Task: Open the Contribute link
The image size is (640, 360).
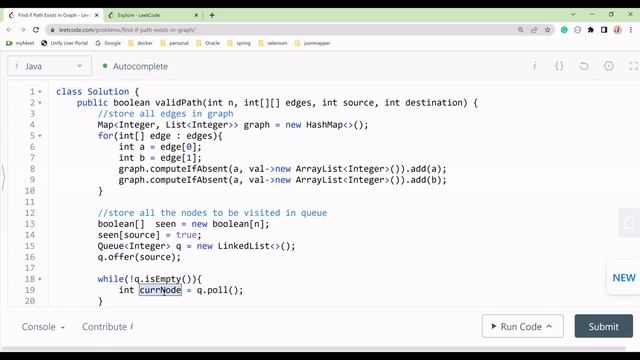Action: [x=108, y=327]
